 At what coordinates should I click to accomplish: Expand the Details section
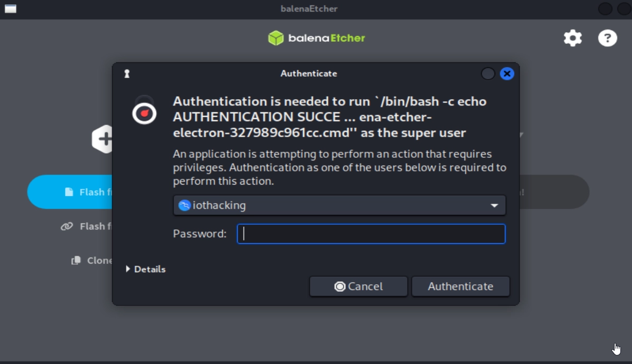click(145, 269)
